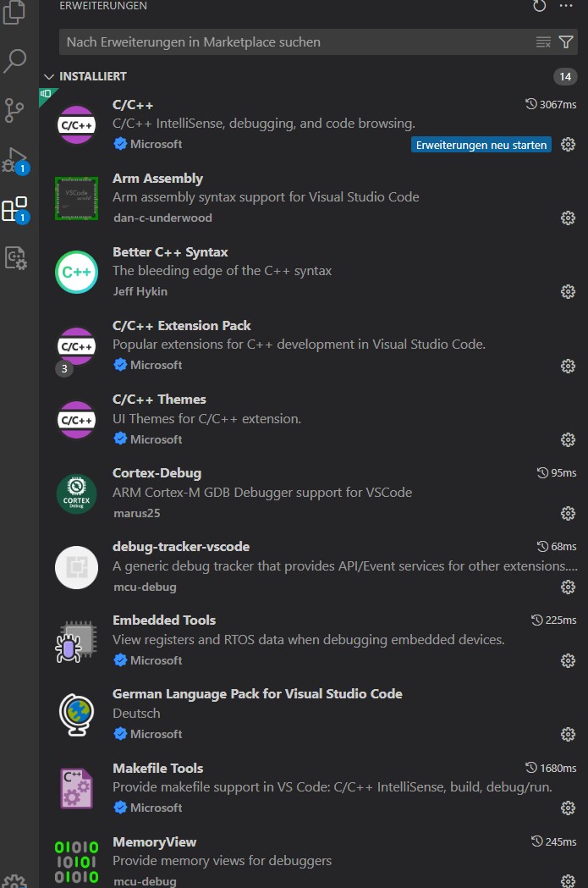Click the 245ms activation time of MemoryView
This screenshot has width=588, height=888.
point(553,841)
